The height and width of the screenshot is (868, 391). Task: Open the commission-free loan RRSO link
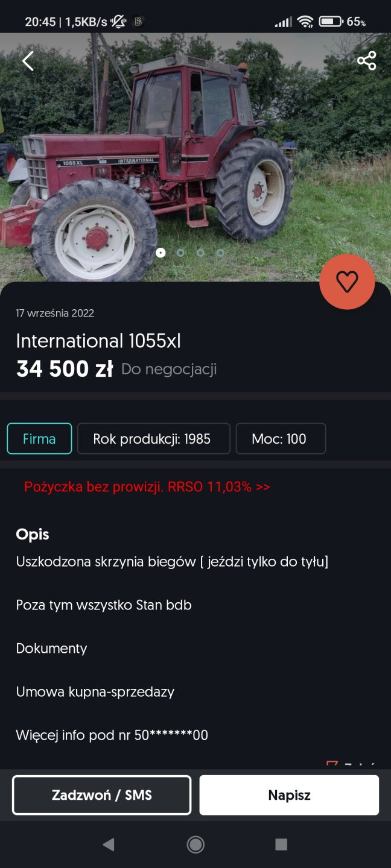click(x=147, y=486)
